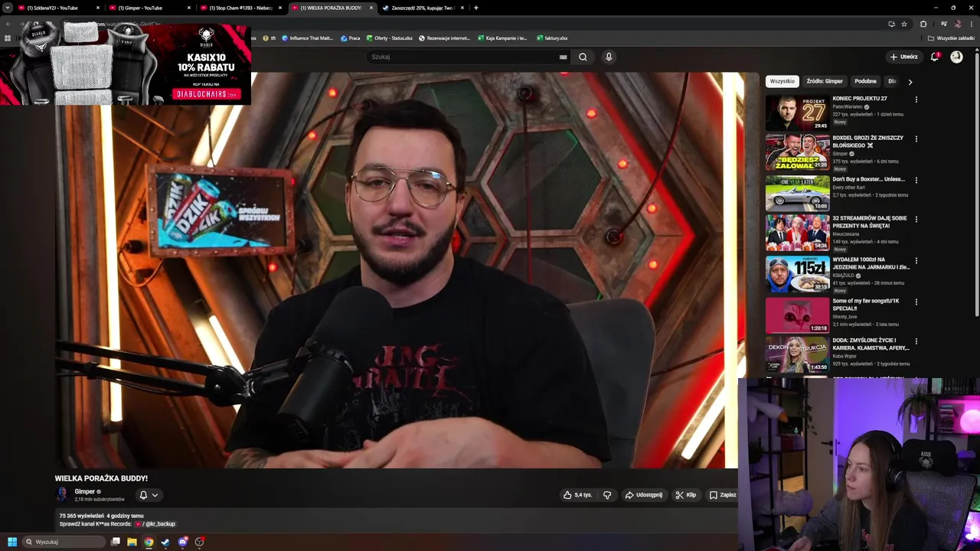Show more filter chips with the arrow
This screenshot has width=980, height=551.
[x=910, y=81]
